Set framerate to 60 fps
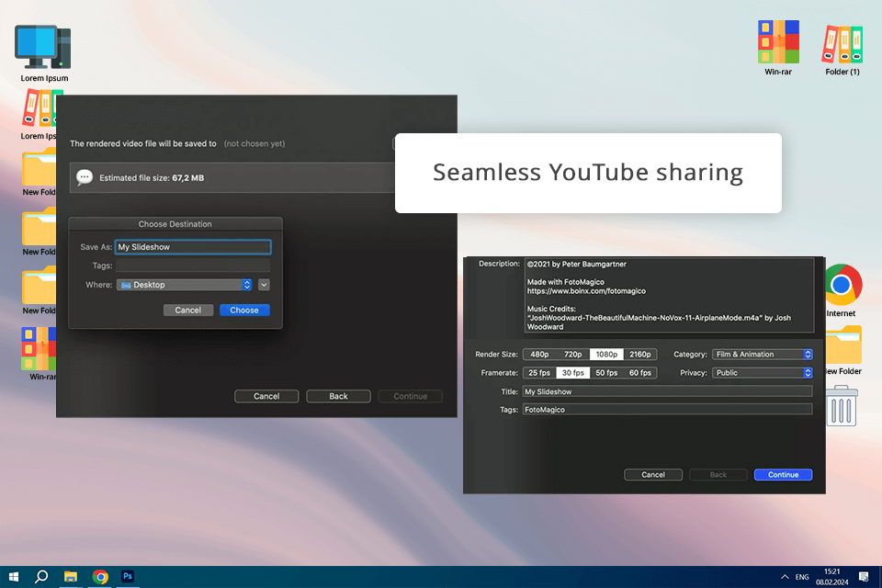 coord(639,373)
